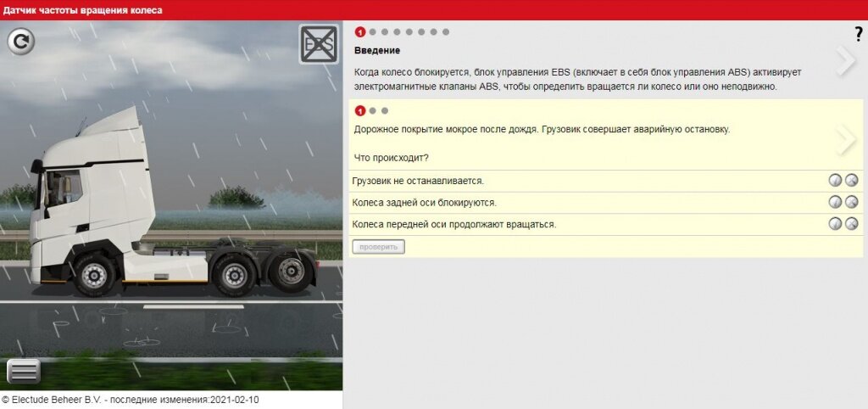Select red step 1 dot in the yellow panel
Screen dimensions: 868x409
click(359, 111)
